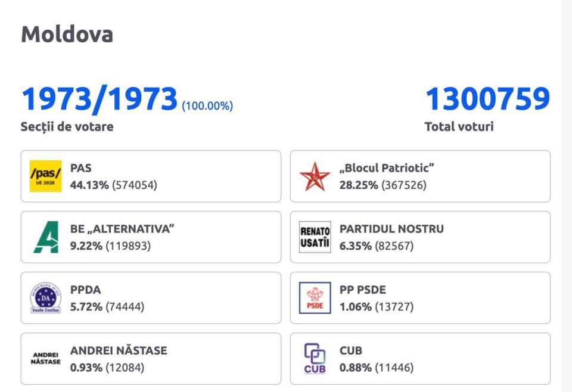Click the red star Blocul Patriotic logo
Screen dimensions: 572x392
coord(315,176)
